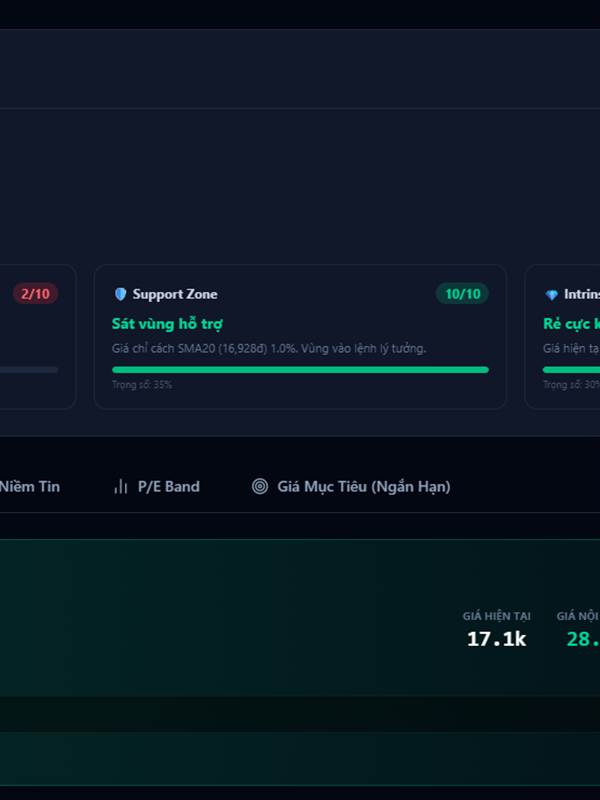Screen dimensions: 600x800
Task: Click the Giá Mục Tiêu target icon
Action: (260, 486)
